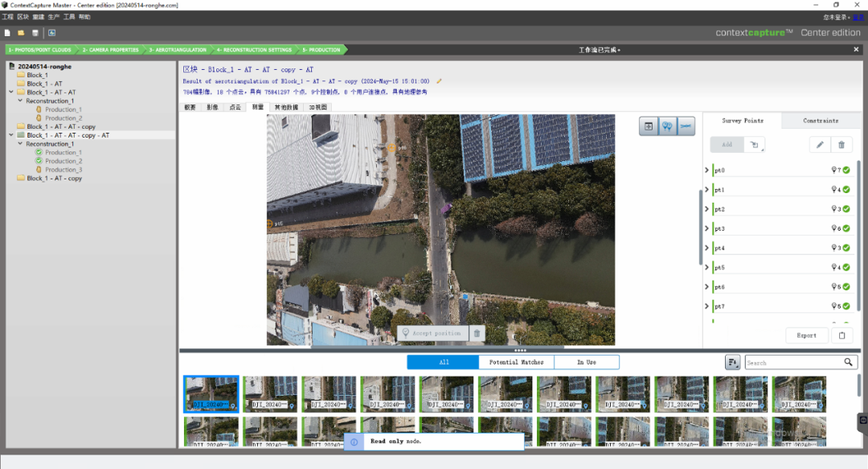
Task: Open the 工具 menu
Action: [68, 17]
